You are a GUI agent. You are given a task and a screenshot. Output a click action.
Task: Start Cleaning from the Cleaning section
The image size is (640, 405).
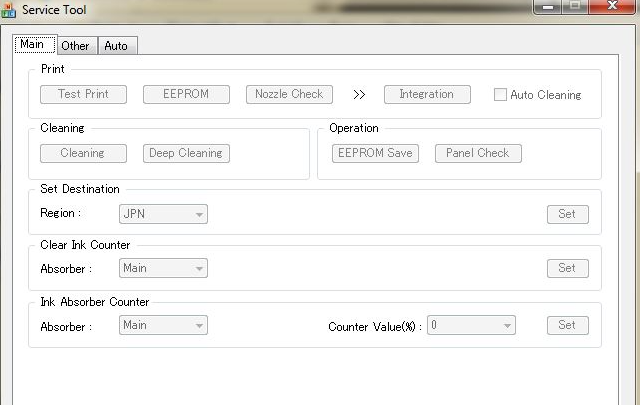[x=83, y=153]
